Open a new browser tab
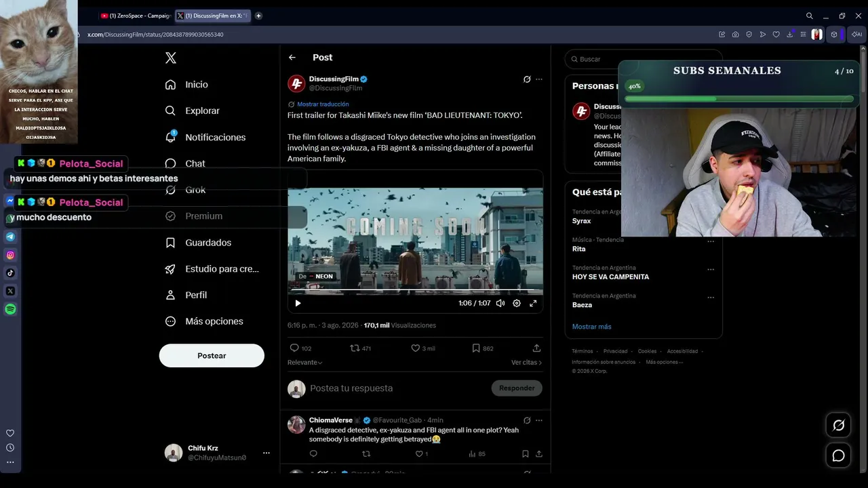 (x=258, y=16)
